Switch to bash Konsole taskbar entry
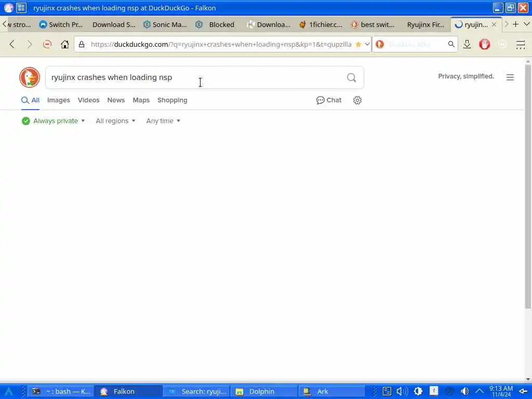Viewport: 532px width, 399px height. 60,392
